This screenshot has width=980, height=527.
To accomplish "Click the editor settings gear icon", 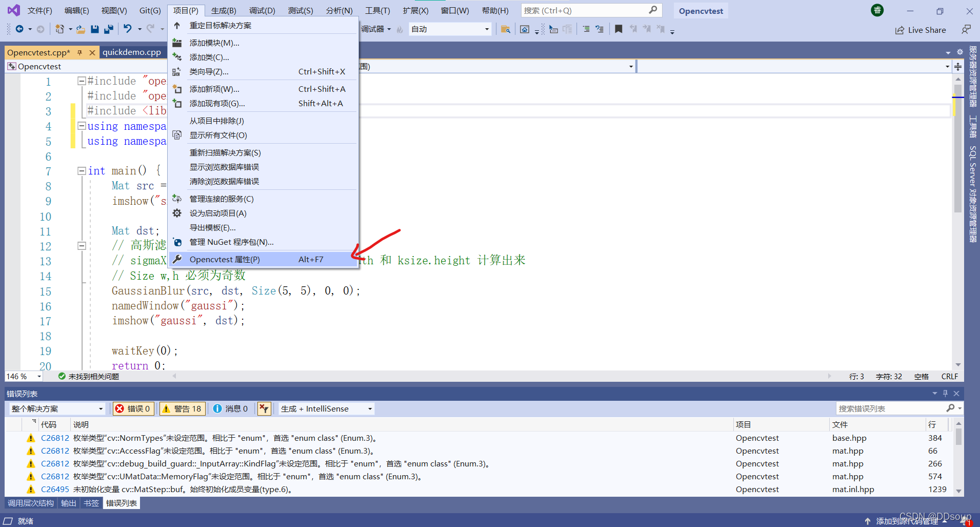I will (x=960, y=52).
